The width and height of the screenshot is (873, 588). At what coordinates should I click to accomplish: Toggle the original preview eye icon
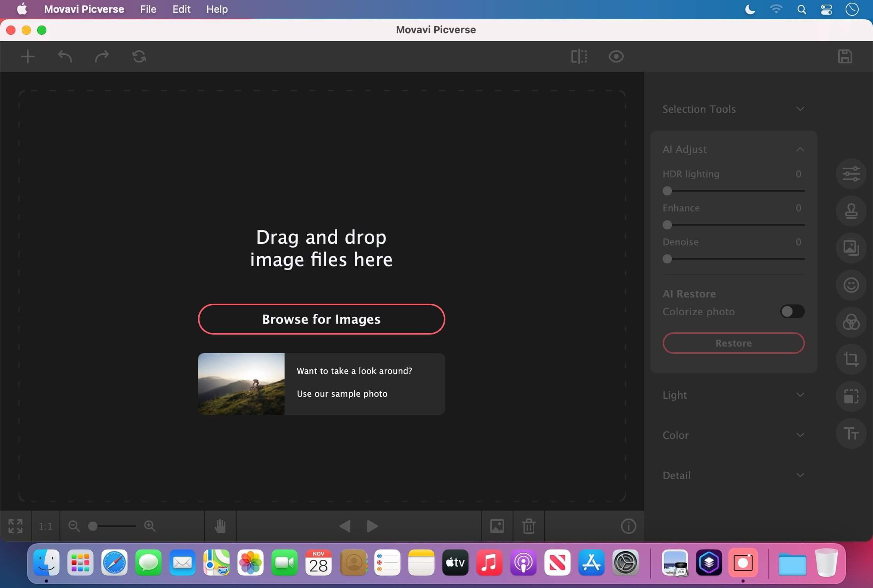[x=616, y=56]
